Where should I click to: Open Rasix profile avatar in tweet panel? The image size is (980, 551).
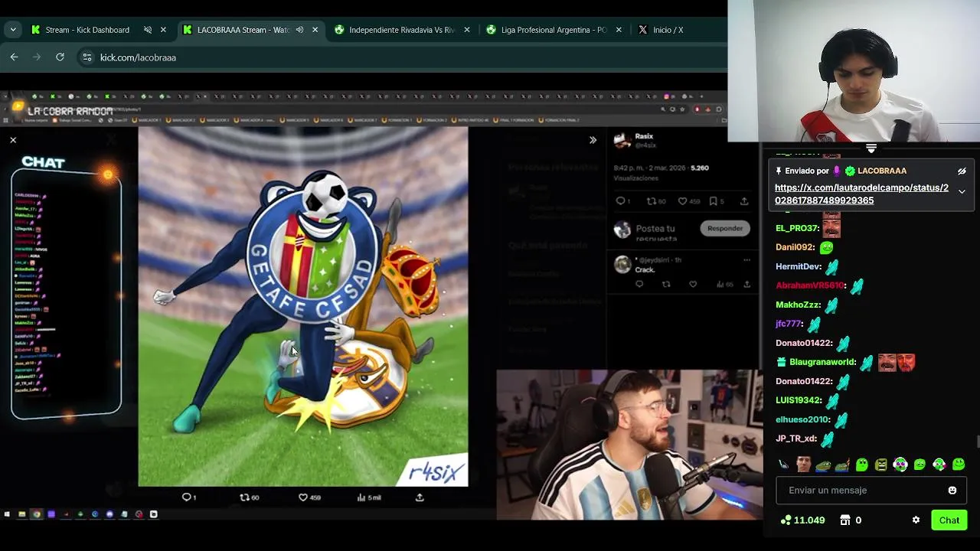click(622, 140)
